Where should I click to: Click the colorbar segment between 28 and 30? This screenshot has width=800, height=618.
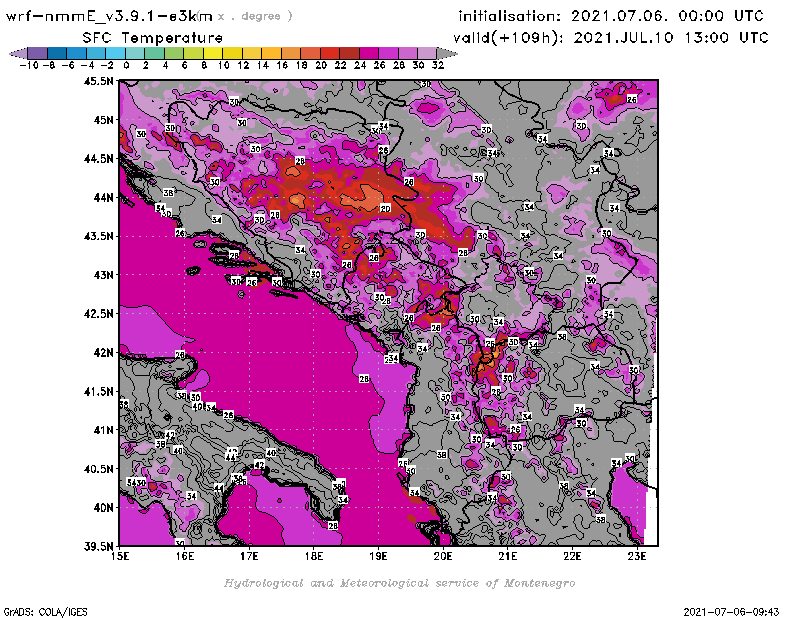click(x=408, y=53)
